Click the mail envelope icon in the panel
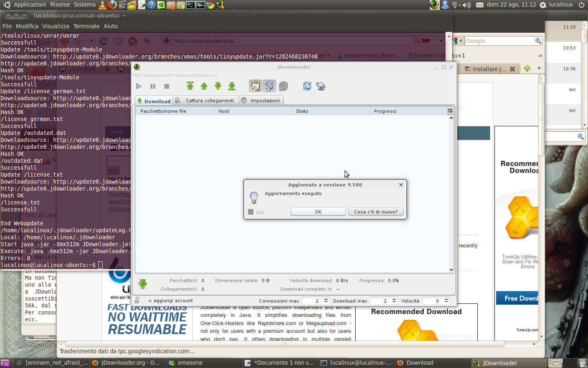The width and height of the screenshot is (588, 368). (x=480, y=5)
